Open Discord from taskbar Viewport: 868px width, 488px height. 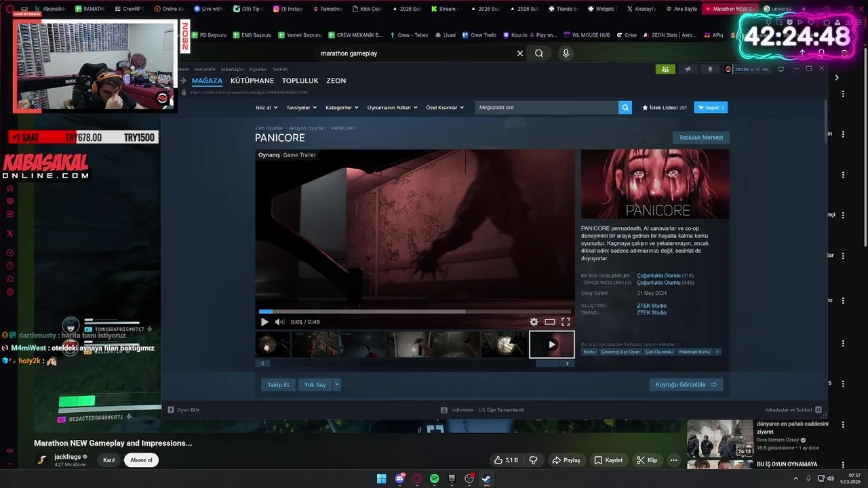tap(399, 479)
